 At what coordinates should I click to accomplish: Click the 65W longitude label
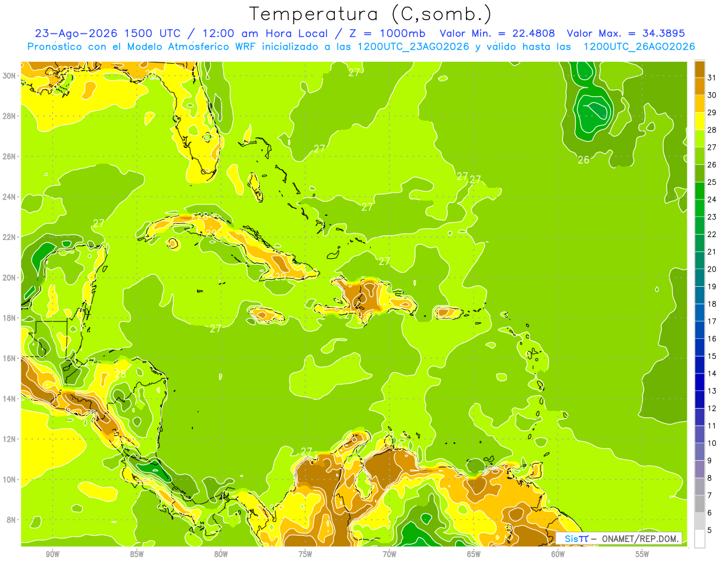pyautogui.click(x=474, y=554)
